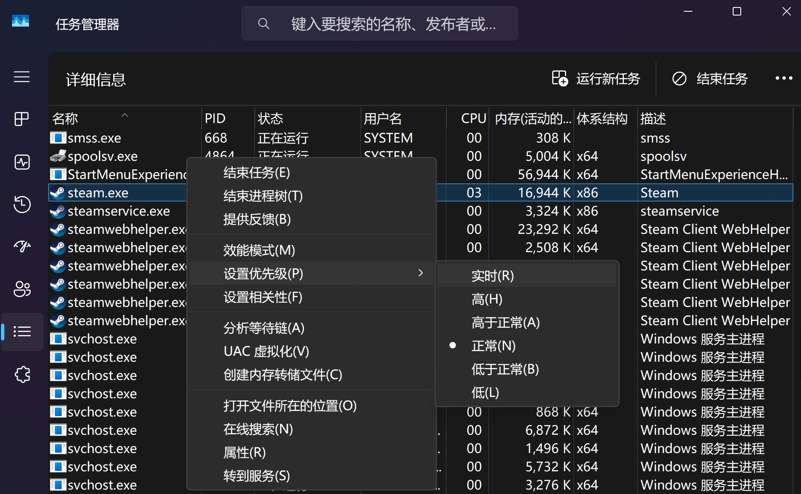Choose 低于正常(B) priority level
This screenshot has width=801, height=494.
pyautogui.click(x=505, y=369)
